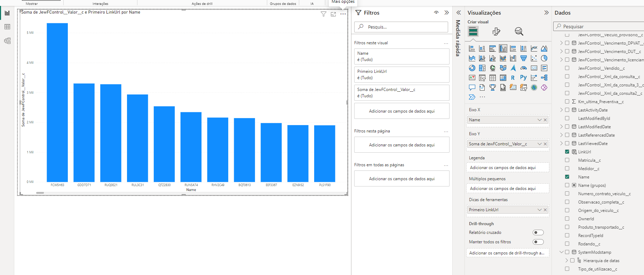Select the Q&A speech bubble visual
The image size is (644, 275).
click(472, 87)
